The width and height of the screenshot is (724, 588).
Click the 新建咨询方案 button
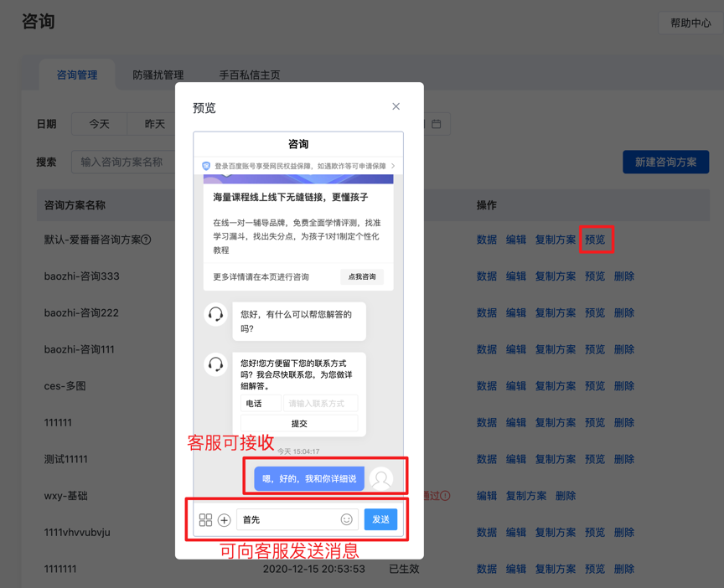tap(665, 162)
